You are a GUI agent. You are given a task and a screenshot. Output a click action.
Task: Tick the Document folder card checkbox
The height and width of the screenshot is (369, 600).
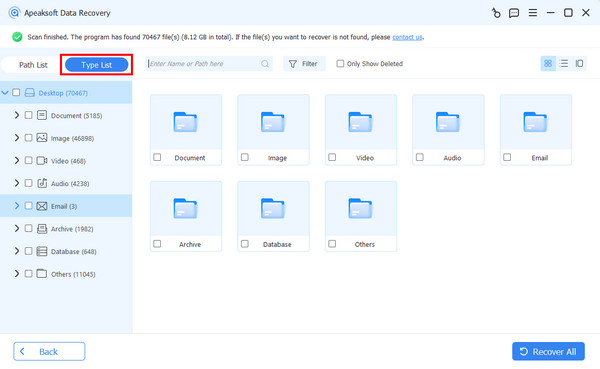point(157,157)
